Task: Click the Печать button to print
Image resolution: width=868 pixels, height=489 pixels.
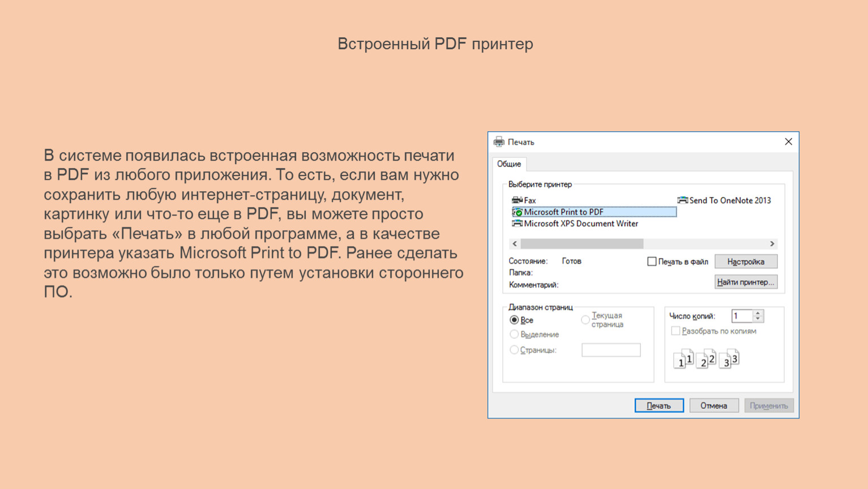Action: 659,406
